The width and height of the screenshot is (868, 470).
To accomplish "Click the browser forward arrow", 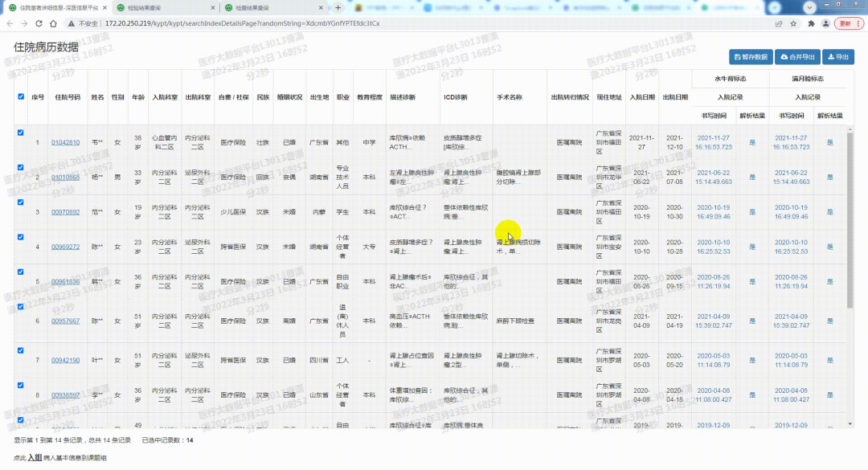I will pos(24,24).
